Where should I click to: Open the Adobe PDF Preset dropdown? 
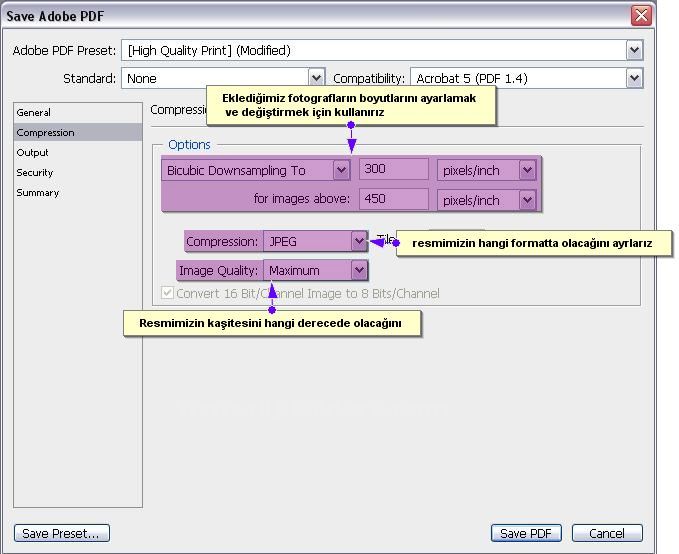pyautogui.click(x=382, y=51)
